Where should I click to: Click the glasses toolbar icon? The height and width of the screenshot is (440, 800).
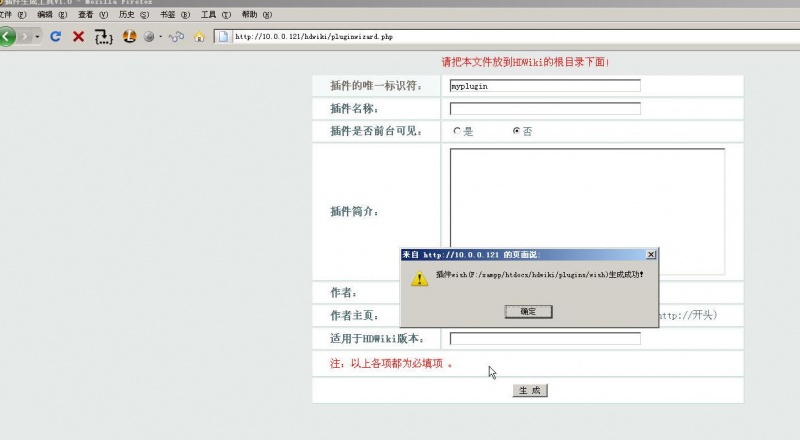tap(176, 37)
